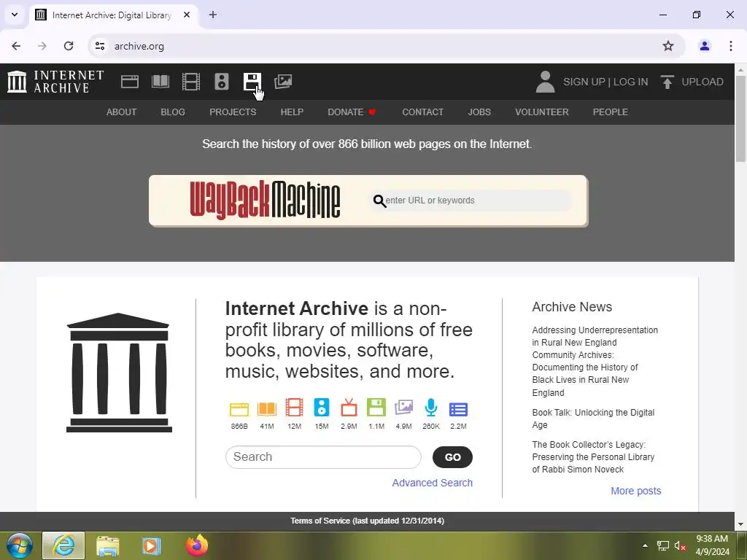Click the Wayback Machine search magnifier icon
The width and height of the screenshot is (747, 560).
pyautogui.click(x=379, y=201)
